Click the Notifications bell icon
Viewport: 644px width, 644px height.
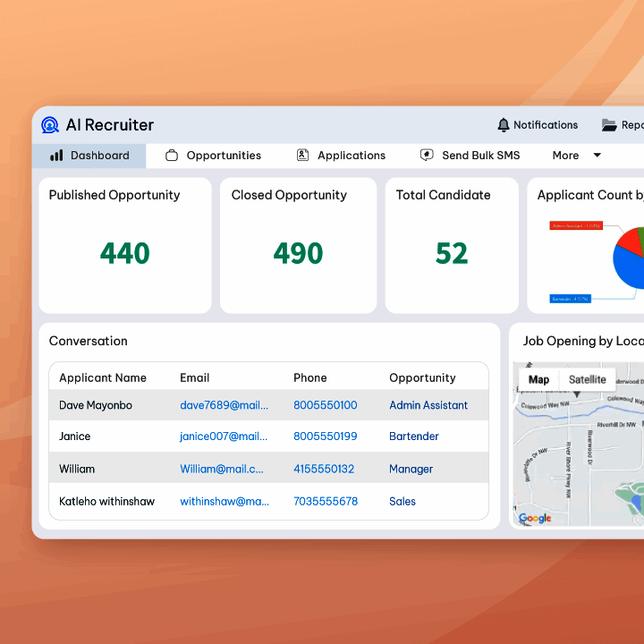(x=504, y=125)
